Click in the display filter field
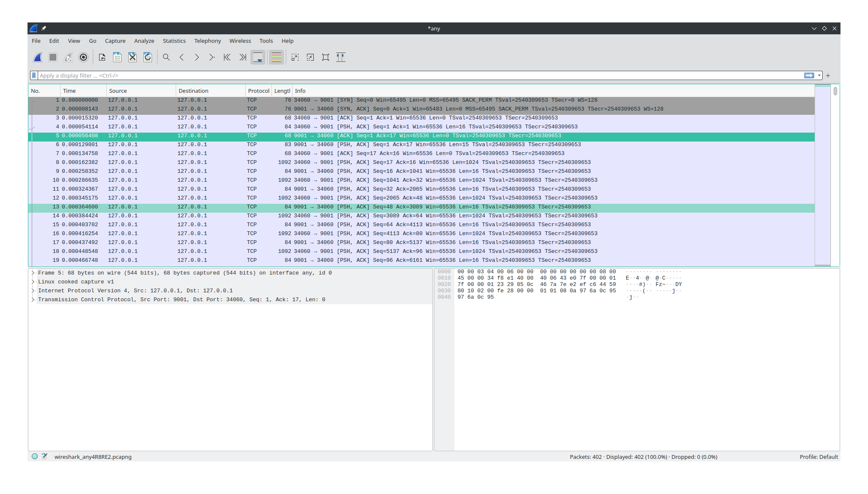This screenshot has height=494, width=868. tap(420, 75)
